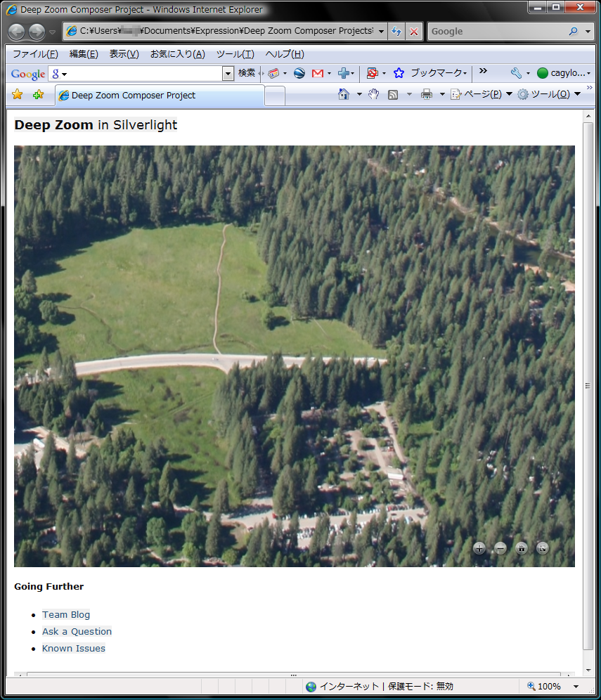This screenshot has width=601, height=700.
Task: Expand the zoom level 100% dropdown arrow
Action: (x=576, y=687)
